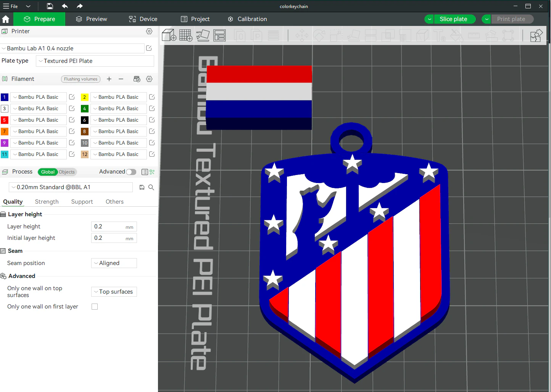This screenshot has width=551, height=392.
Task: Open the Assembly view puzzle icon
Action: tap(536, 35)
